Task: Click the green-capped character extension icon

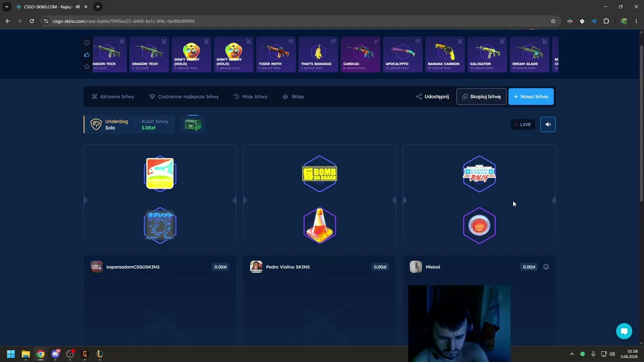Action: pos(570,21)
